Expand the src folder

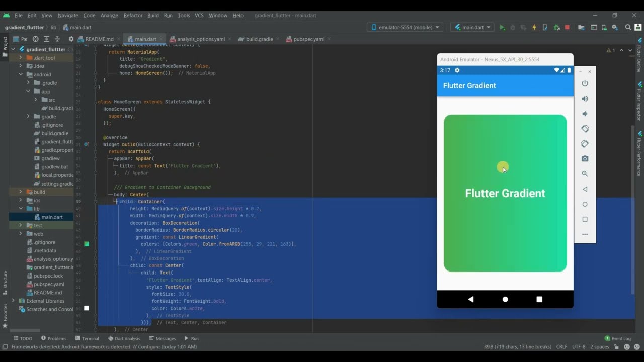click(x=36, y=100)
